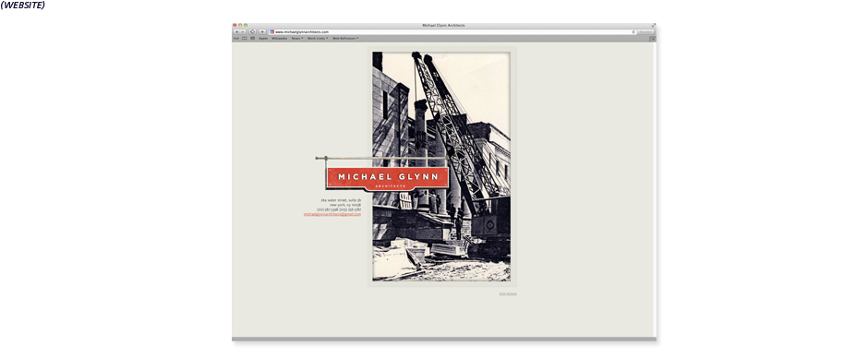The width and height of the screenshot is (868, 358).
Task: Open the Reading List glasses icon
Action: tap(236, 38)
